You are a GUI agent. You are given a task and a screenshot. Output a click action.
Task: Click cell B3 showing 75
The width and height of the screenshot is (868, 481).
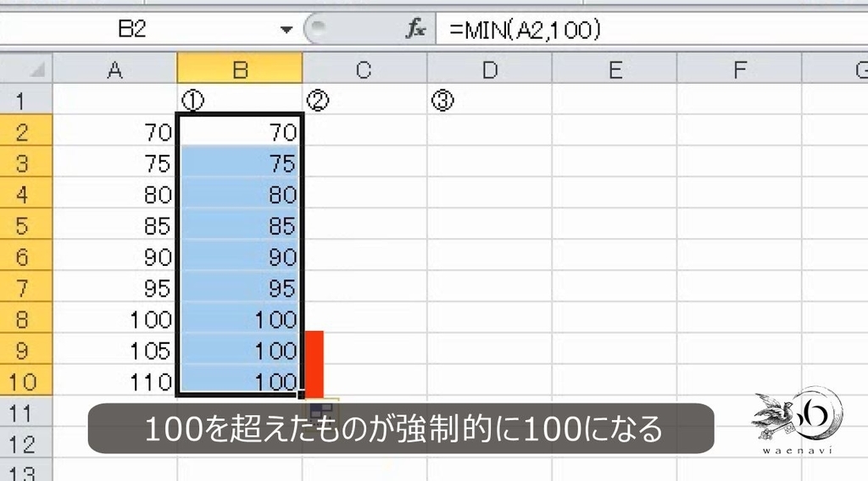click(240, 162)
